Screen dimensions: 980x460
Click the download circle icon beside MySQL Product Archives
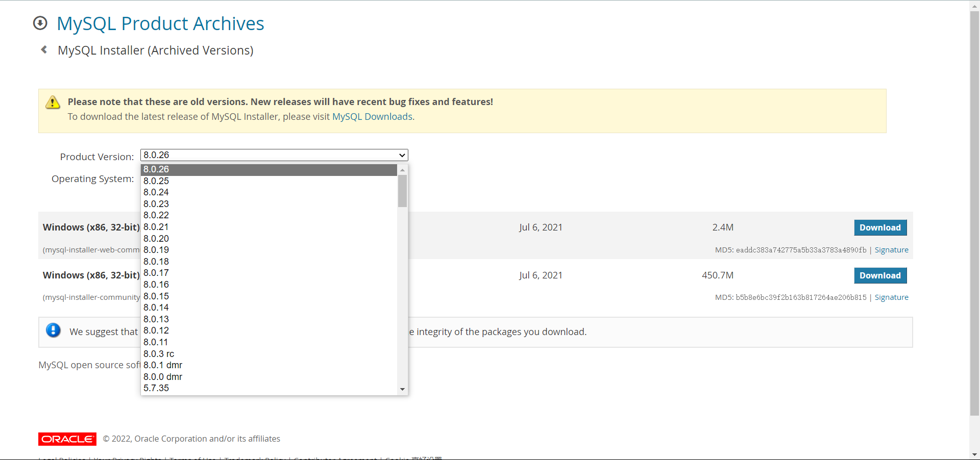coord(40,23)
